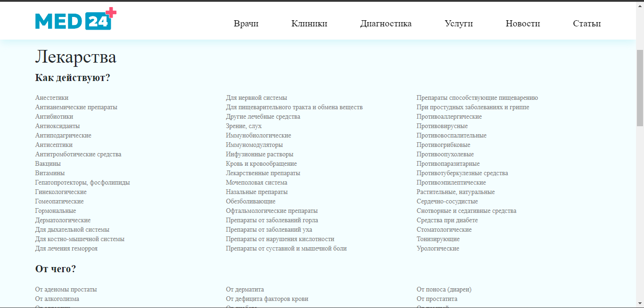The height and width of the screenshot is (308, 644).
Task: Open Препараты от заболеваний уха
Action: point(269,230)
